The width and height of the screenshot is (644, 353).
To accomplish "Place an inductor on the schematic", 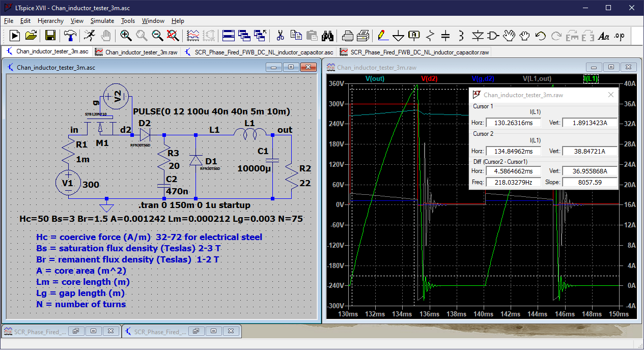I will [462, 36].
